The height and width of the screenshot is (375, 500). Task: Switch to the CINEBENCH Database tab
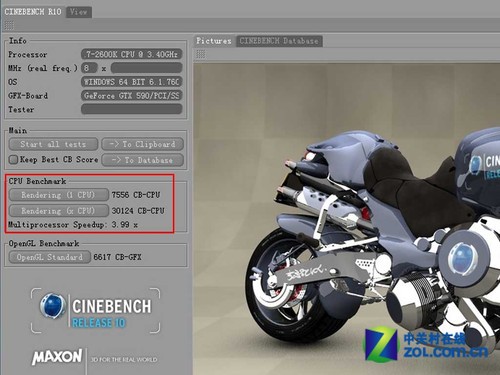coord(279,41)
